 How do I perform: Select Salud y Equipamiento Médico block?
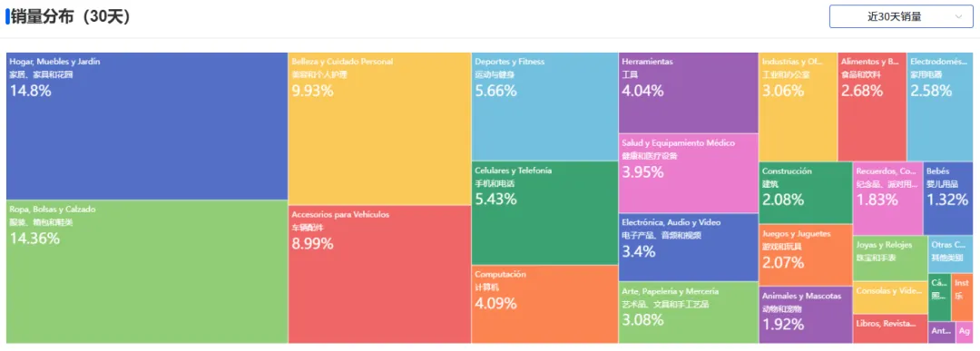pos(688,173)
